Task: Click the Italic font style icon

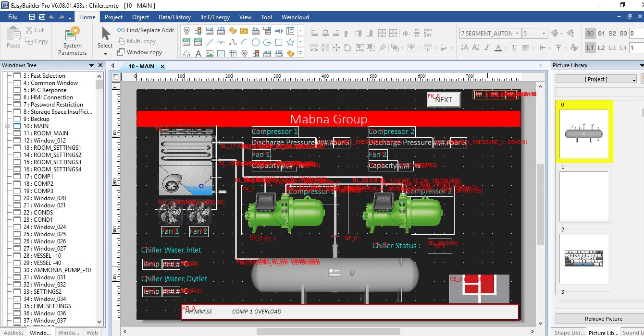Action: (487, 48)
